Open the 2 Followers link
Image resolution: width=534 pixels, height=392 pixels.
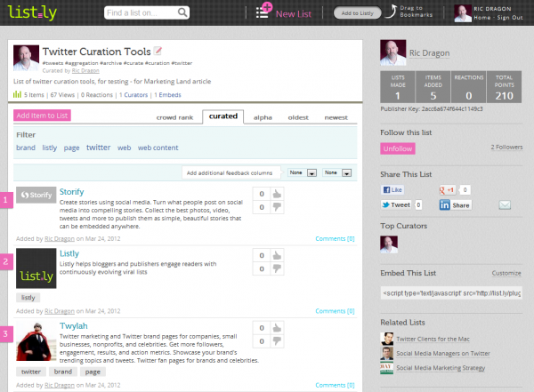506,147
